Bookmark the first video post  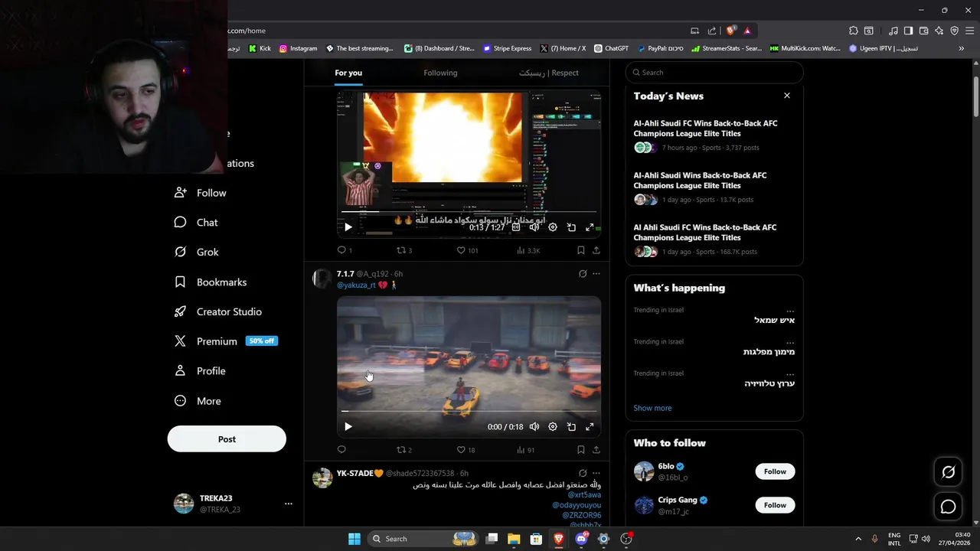pyautogui.click(x=580, y=250)
